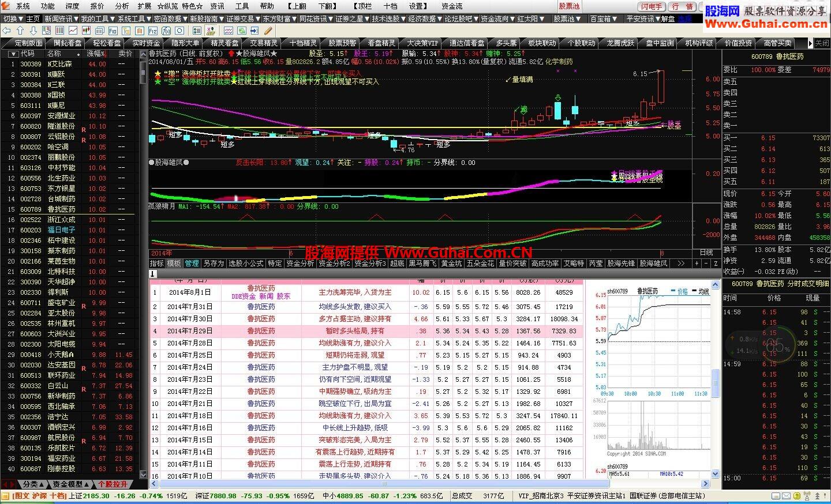Open the DDE资金 link for 鲁抗医药
The width and height of the screenshot is (831, 504).
coord(243,296)
